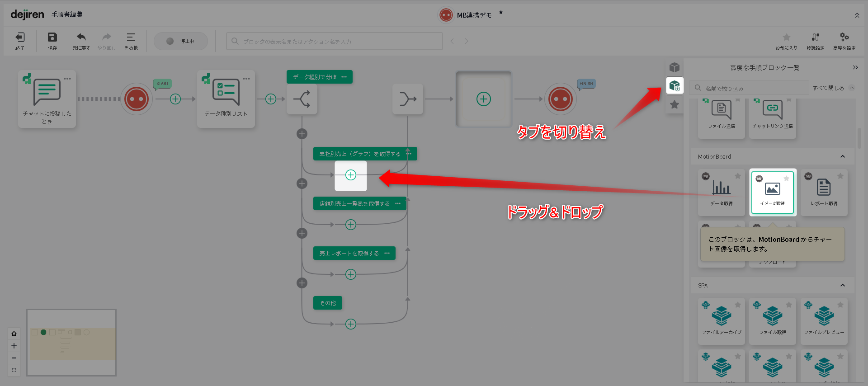This screenshot has height=386, width=868.
Task: Go to next search result arrow
Action: (466, 41)
